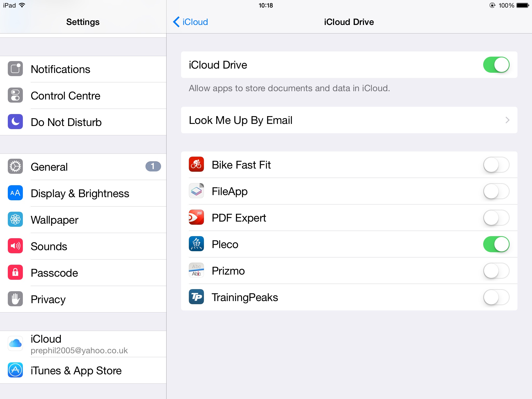The image size is (532, 399).
Task: Open Sounds settings
Action: [83, 246]
